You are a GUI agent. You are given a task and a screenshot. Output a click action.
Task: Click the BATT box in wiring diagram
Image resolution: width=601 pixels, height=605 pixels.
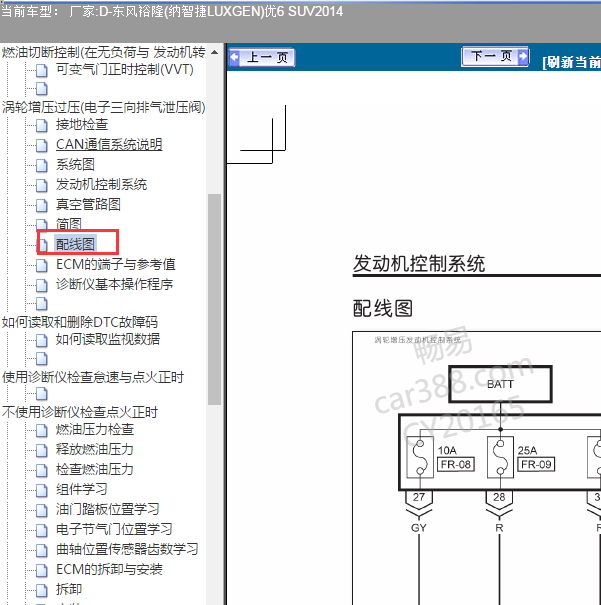pyautogui.click(x=500, y=384)
